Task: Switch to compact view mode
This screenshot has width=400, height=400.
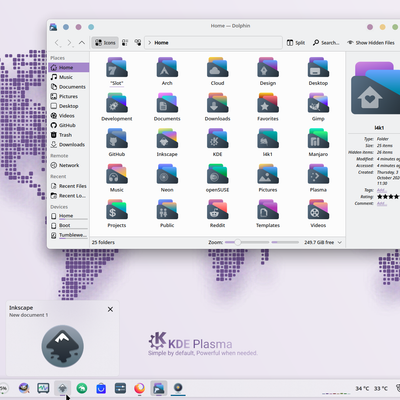Action: tap(125, 43)
